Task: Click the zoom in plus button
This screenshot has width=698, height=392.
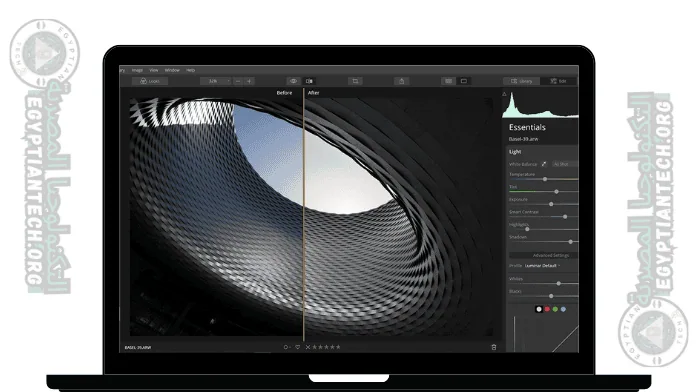Action: pyautogui.click(x=249, y=81)
